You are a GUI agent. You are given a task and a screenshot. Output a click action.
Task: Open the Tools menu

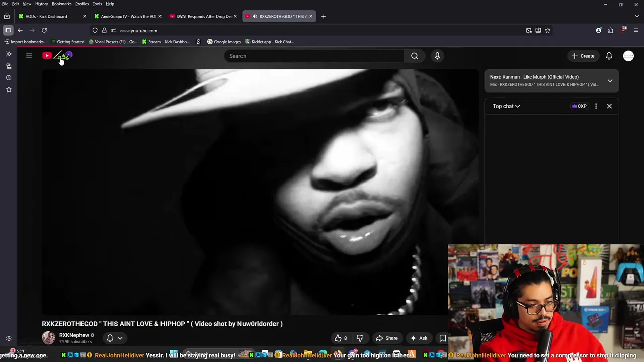[x=97, y=4]
